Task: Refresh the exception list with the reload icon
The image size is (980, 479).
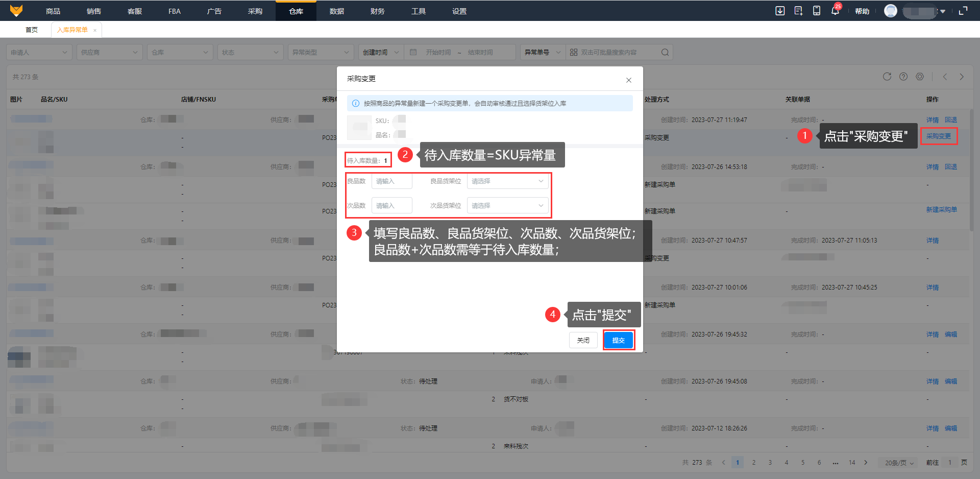Action: 887,77
